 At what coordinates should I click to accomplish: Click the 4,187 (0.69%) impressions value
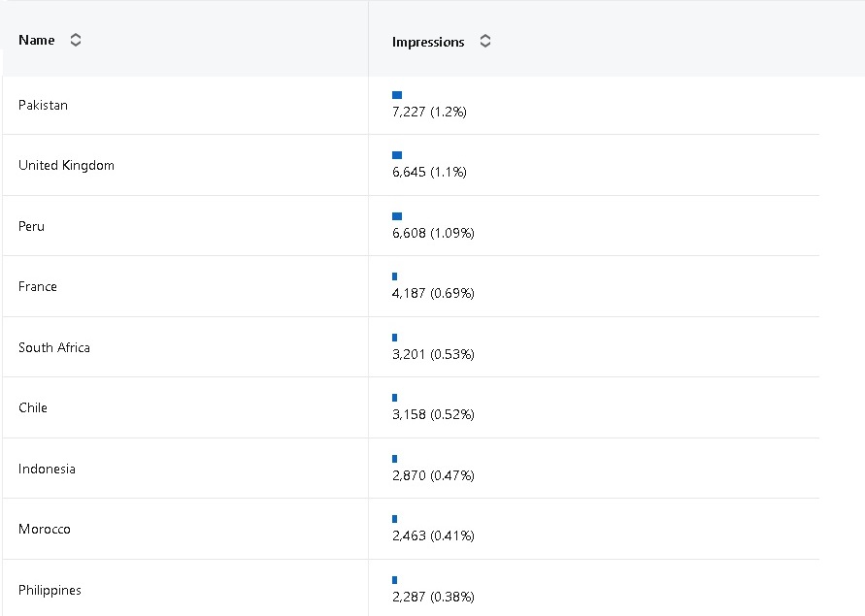point(433,293)
